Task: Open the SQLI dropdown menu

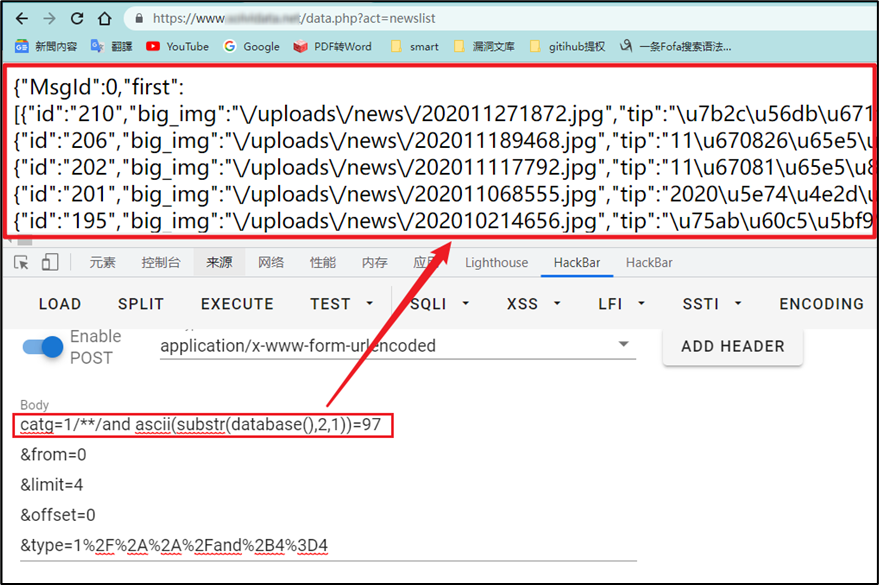Action: click(x=440, y=304)
